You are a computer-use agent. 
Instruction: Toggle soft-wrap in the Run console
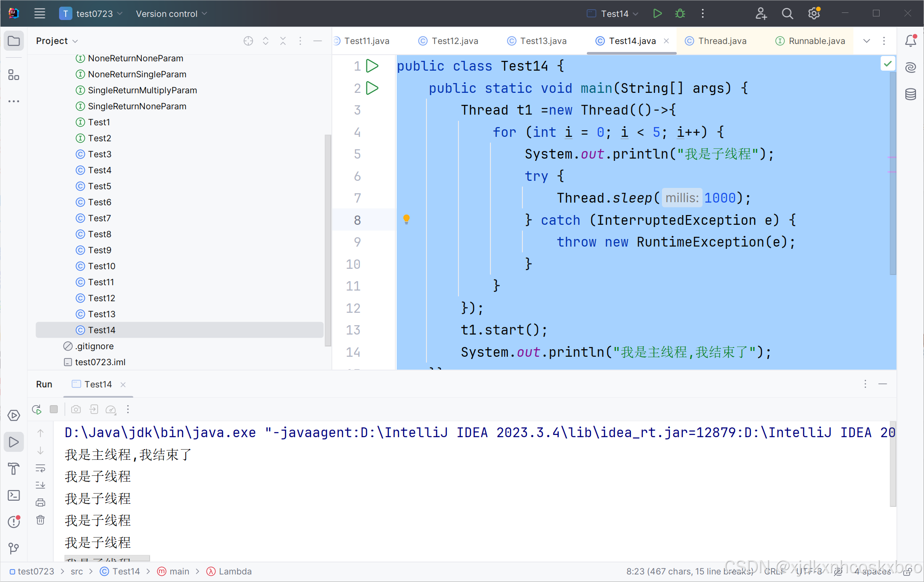tap(40, 468)
